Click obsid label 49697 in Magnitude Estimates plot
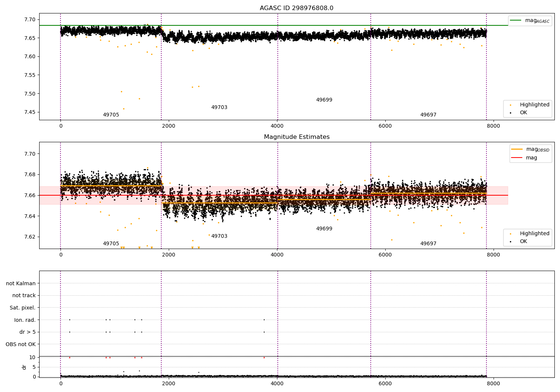560x392 pixels. [428, 244]
